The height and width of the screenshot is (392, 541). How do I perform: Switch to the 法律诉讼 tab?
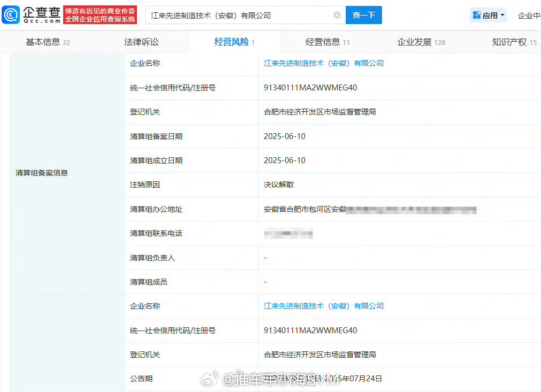(141, 42)
